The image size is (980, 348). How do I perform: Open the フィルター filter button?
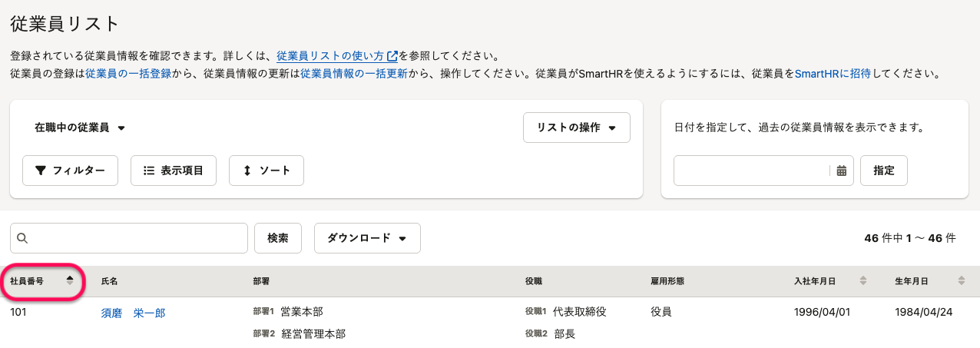[x=70, y=171]
